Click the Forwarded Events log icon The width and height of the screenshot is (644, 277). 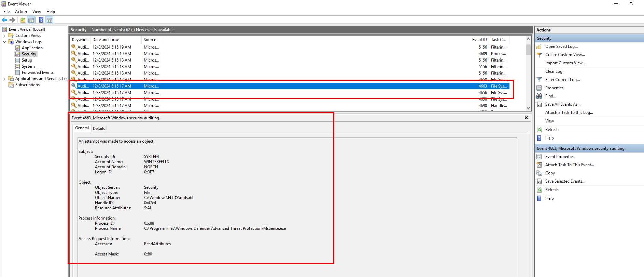click(17, 72)
